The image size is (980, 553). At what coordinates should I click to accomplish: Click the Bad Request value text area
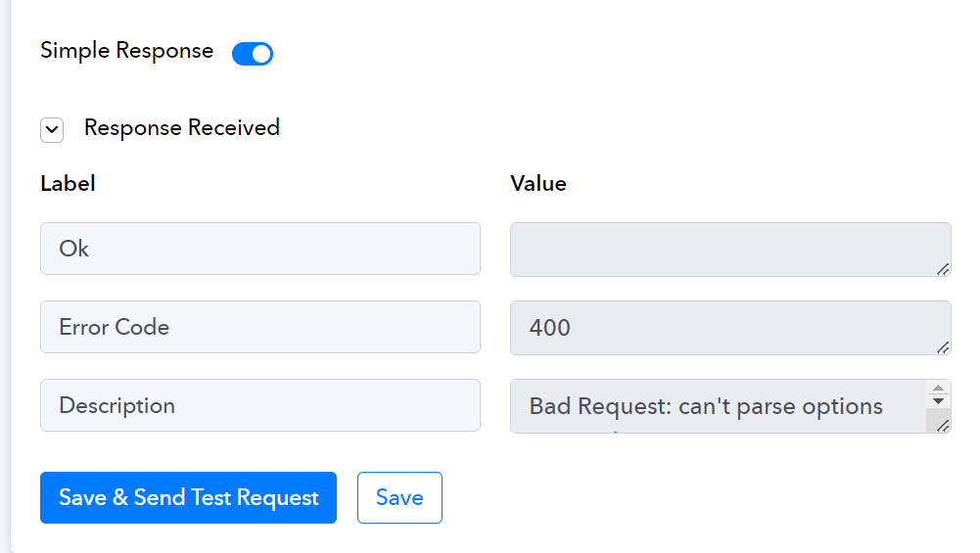[719, 406]
